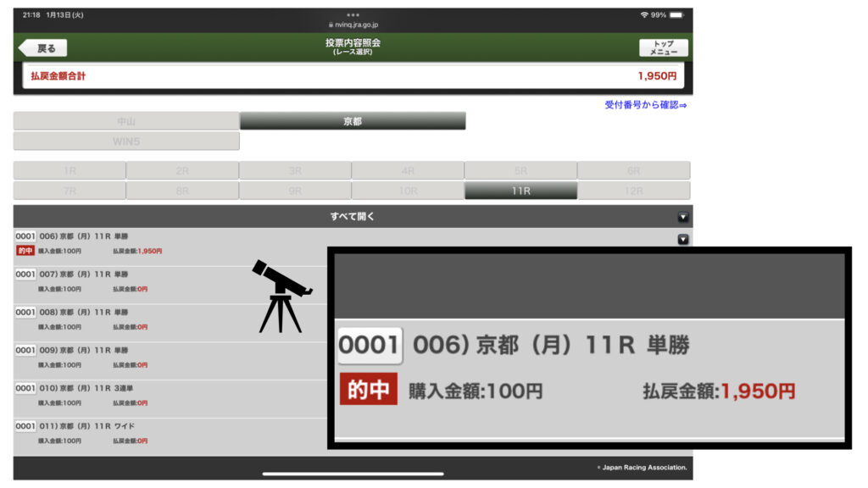Open the トップメニュー button

click(663, 47)
